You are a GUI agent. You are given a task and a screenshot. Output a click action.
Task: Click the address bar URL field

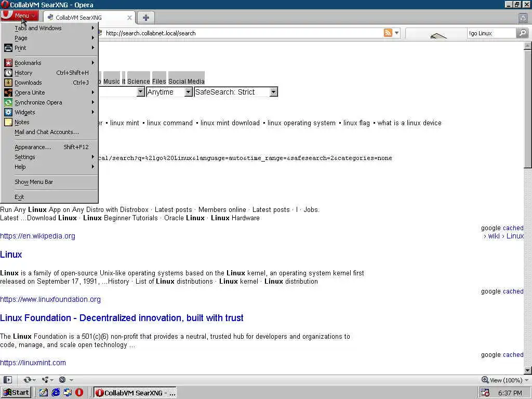241,33
